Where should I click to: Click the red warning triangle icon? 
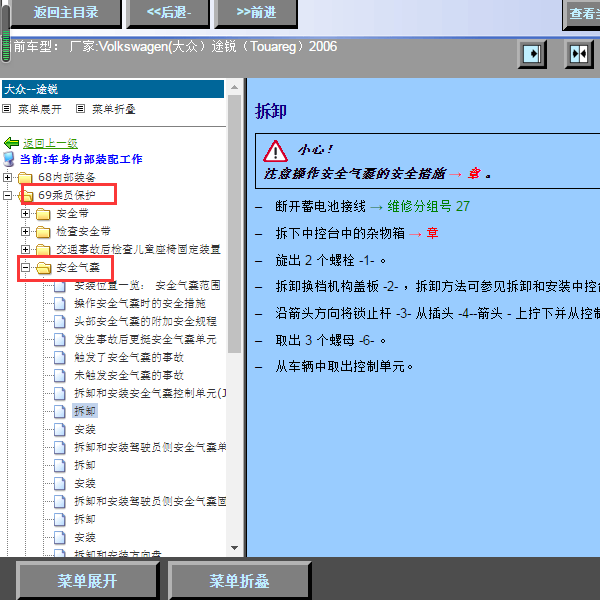pyautogui.click(x=276, y=152)
